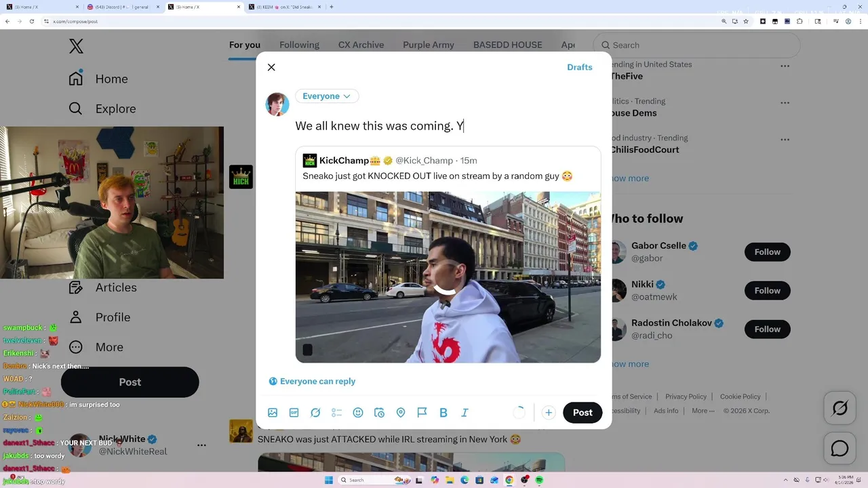Bookmark this page with star icon

click(746, 21)
